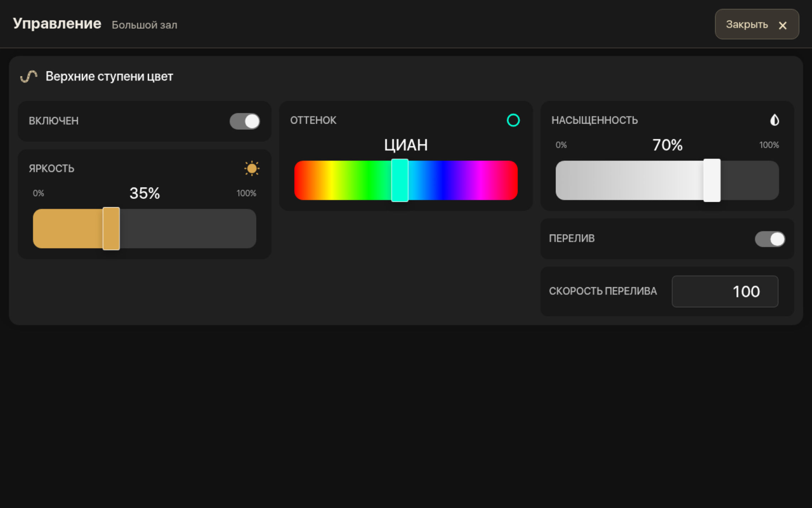The image size is (812, 508).
Task: Click the Скорость перелива input field
Action: click(x=725, y=291)
